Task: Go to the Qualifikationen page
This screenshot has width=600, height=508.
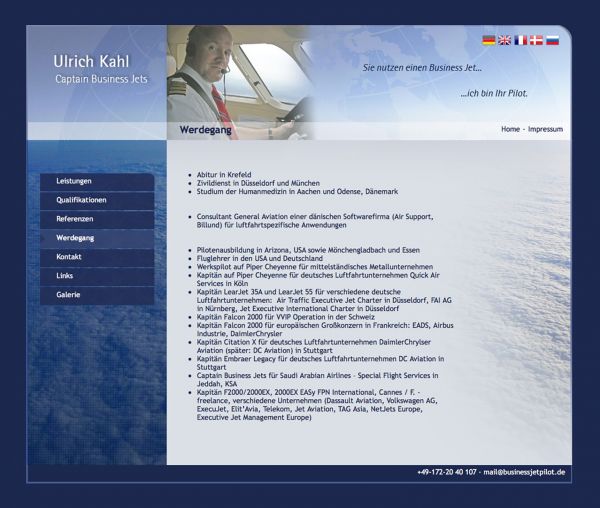Action: pyautogui.click(x=97, y=200)
